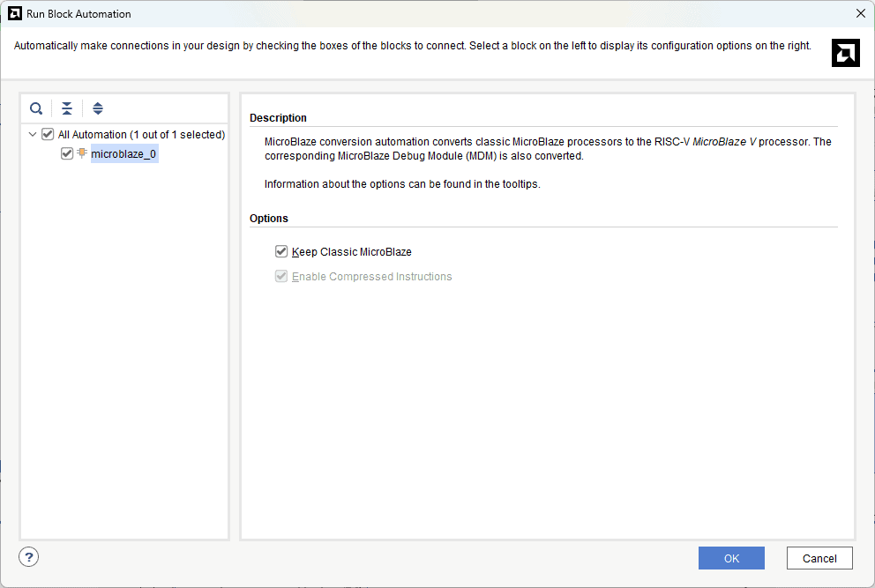Click the Enable Compressed Instructions checkbox
This screenshot has height=588, width=875.
281,276
